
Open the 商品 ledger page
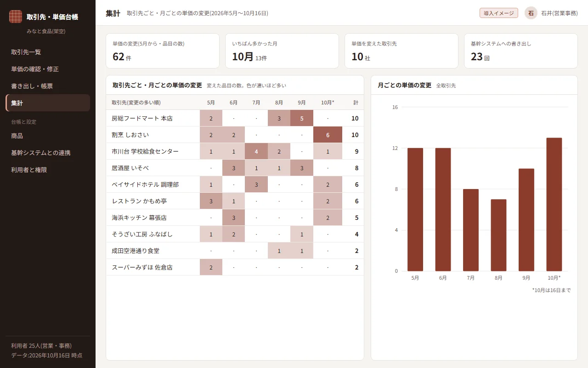pos(48,136)
